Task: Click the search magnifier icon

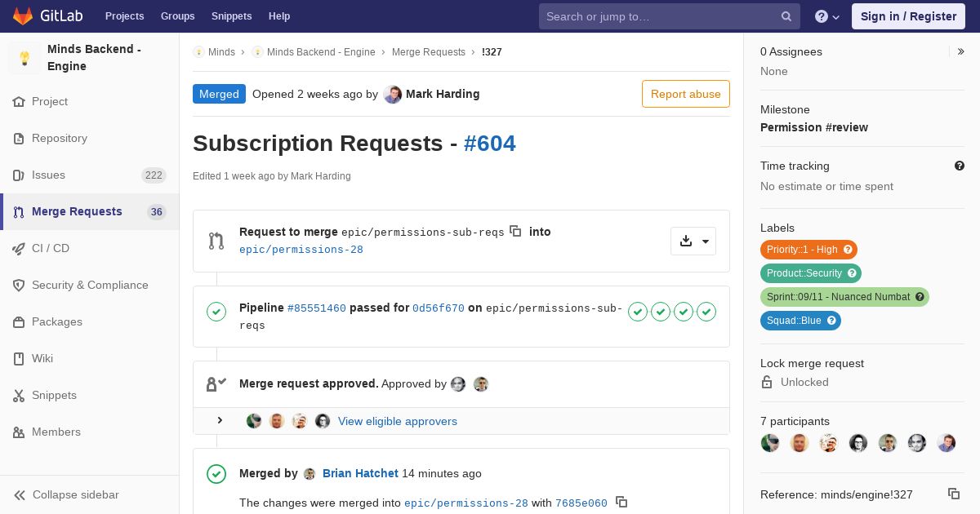Action: tap(786, 16)
